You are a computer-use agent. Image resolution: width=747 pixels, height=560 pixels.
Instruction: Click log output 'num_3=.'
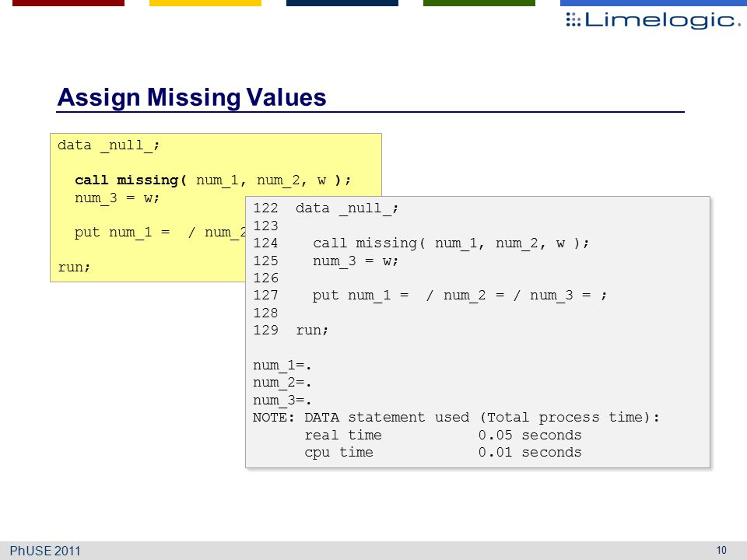(282, 401)
